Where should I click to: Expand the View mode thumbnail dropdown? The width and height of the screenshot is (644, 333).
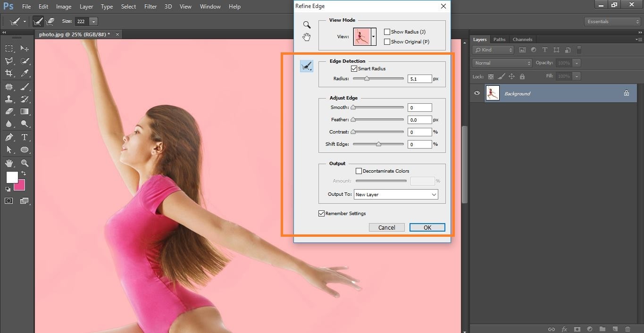point(374,37)
